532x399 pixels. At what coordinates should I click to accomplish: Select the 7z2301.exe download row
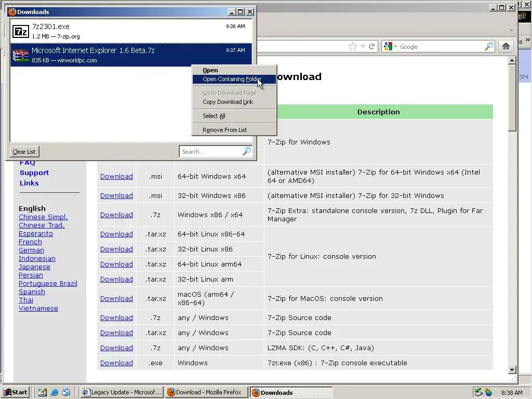[x=131, y=31]
